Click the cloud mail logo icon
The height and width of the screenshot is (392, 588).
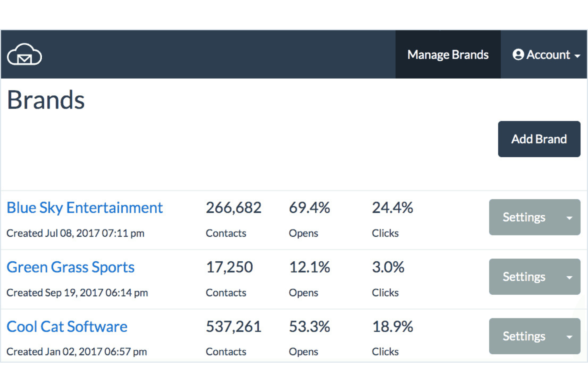(x=25, y=55)
